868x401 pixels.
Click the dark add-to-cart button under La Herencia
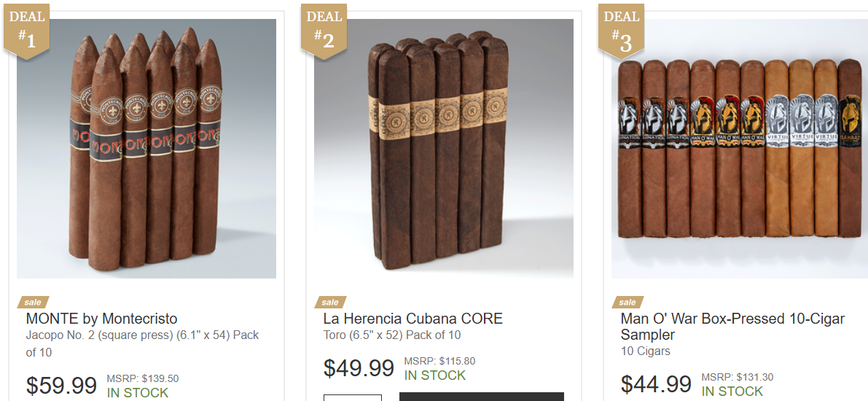click(482, 397)
